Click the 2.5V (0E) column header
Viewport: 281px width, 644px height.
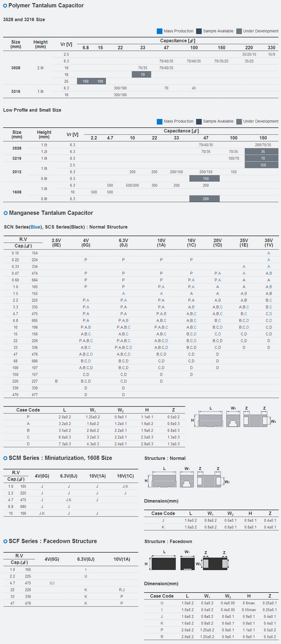(56, 243)
